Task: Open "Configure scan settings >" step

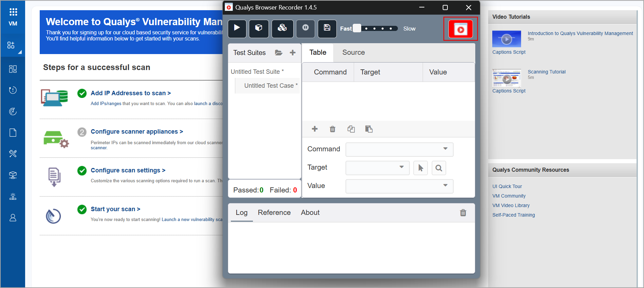Action: coord(128,170)
